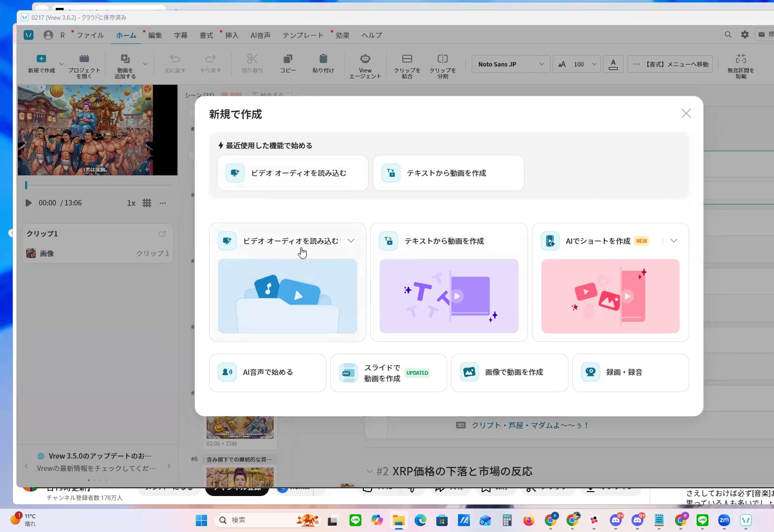This screenshot has width=774, height=532.
Task: Open the Noto Sans JP font dropdown
Action: click(x=511, y=64)
